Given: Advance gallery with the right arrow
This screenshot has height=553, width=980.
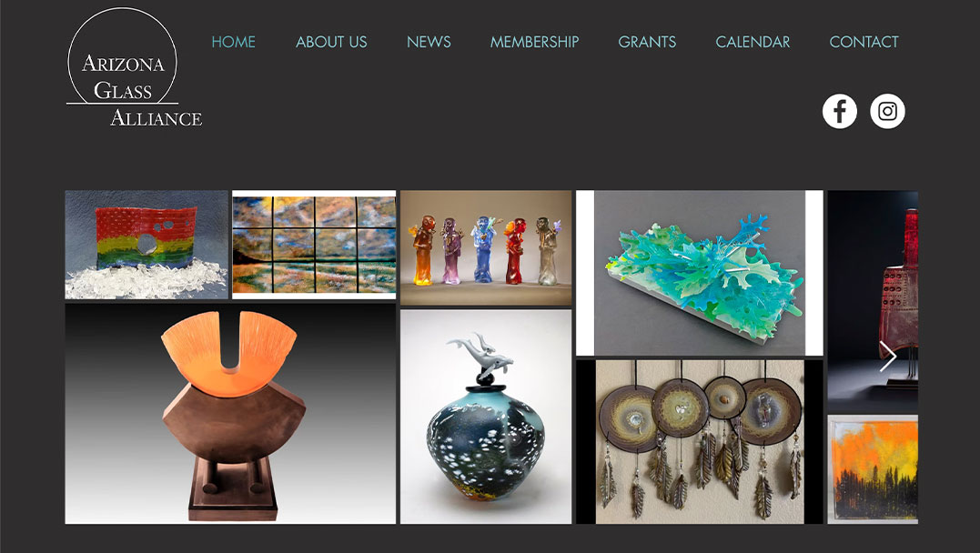Looking at the screenshot, I should point(887,357).
